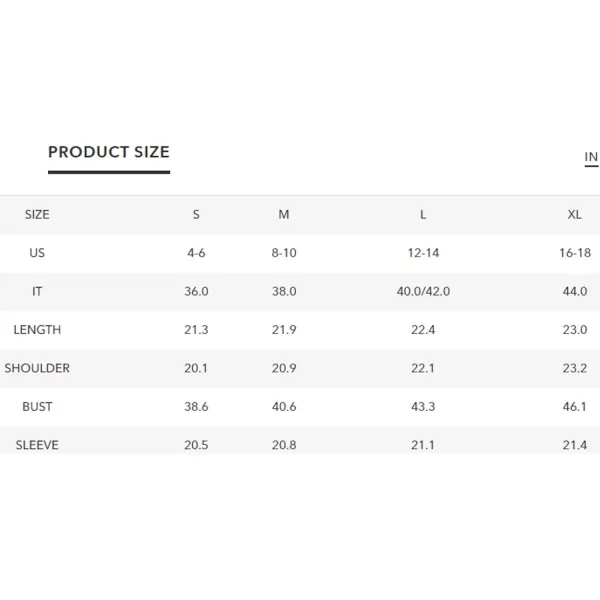Click the LENGTH row label
This screenshot has height=600, width=600.
click(x=37, y=329)
